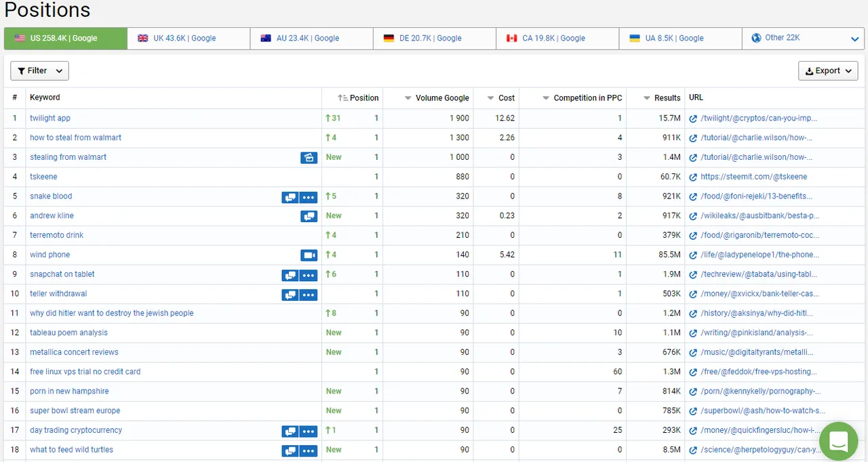Click the 5.42 cost value
868x462 pixels.
(x=507, y=255)
